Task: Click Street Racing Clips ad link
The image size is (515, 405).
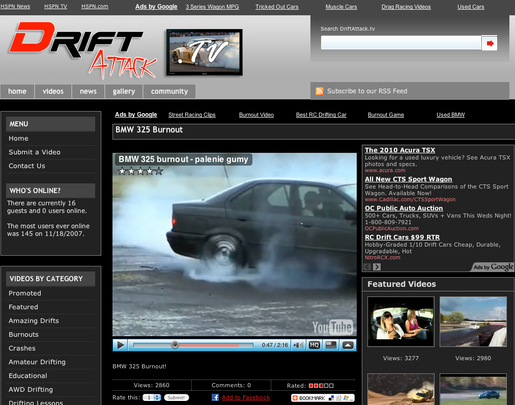Action: (192, 115)
